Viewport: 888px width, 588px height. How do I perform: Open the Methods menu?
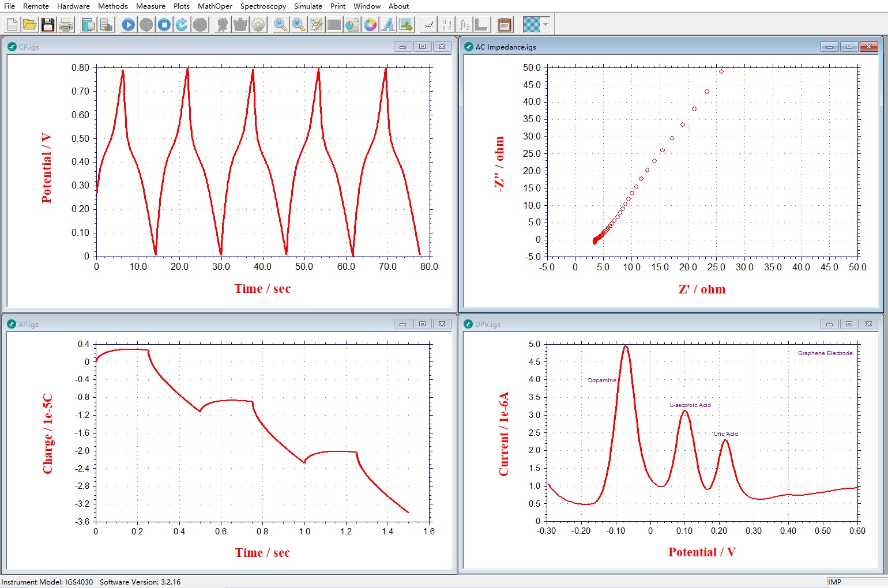pos(113,6)
